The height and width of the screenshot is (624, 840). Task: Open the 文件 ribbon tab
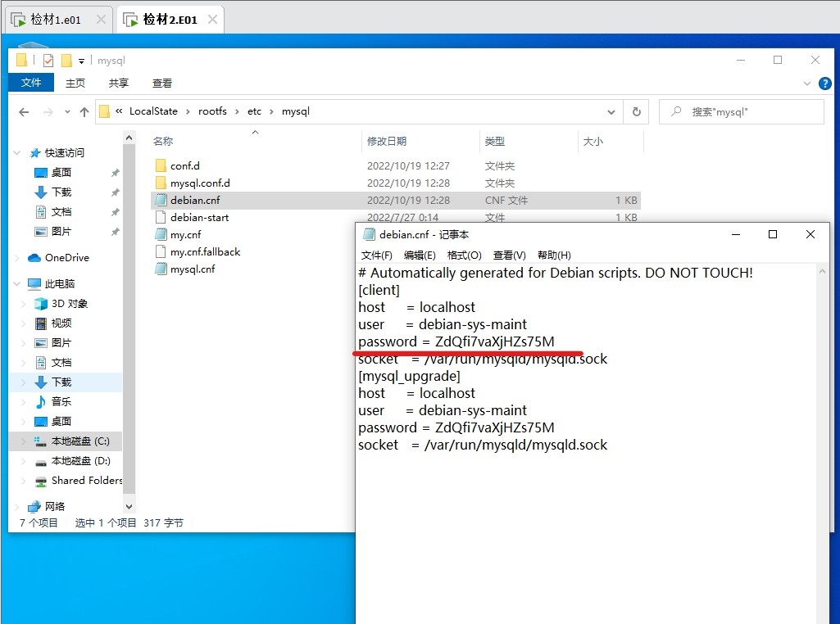pyautogui.click(x=31, y=84)
